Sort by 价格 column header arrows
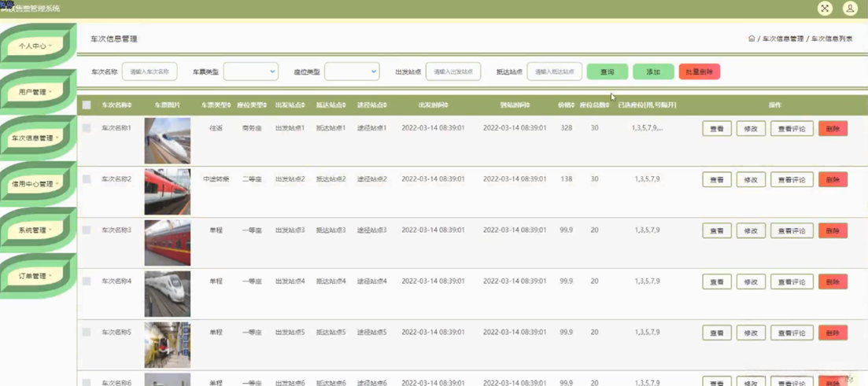This screenshot has width=868, height=386. pos(566,105)
